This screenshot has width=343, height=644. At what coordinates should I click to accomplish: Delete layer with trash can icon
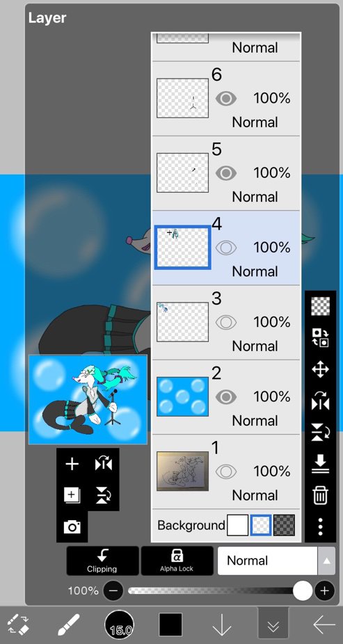pos(320,496)
